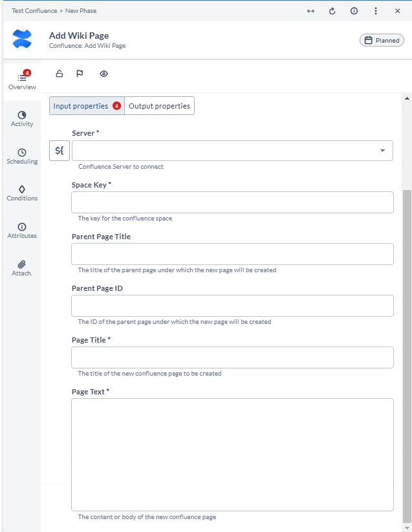This screenshot has width=412, height=532.
Task: Focus the Parent Page Title field
Action: (232, 254)
